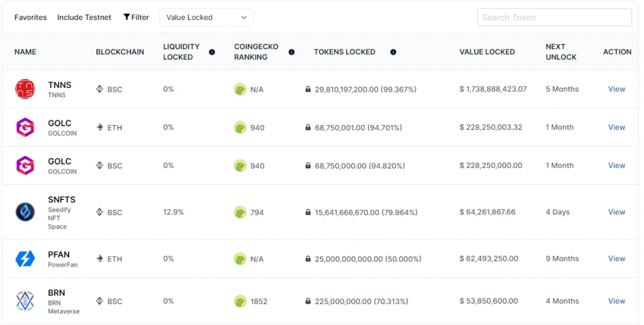View the TNNS token lock details
The width and height of the screenshot is (644, 325).
pyautogui.click(x=616, y=89)
